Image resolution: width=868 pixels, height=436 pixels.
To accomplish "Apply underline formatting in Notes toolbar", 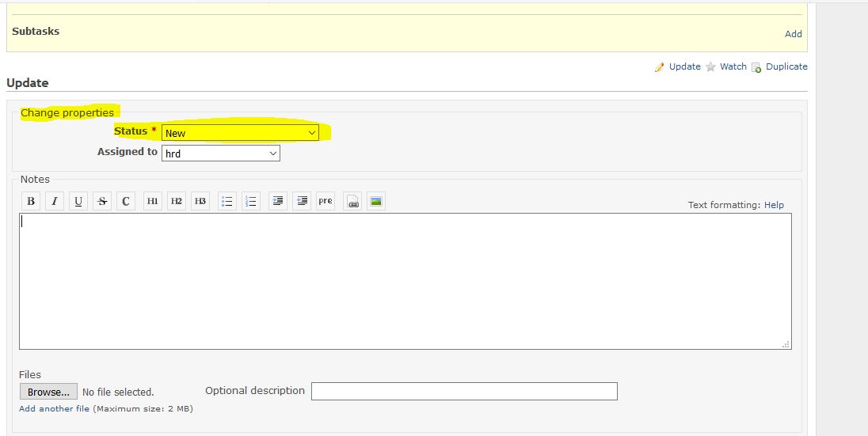I will pos(78,202).
